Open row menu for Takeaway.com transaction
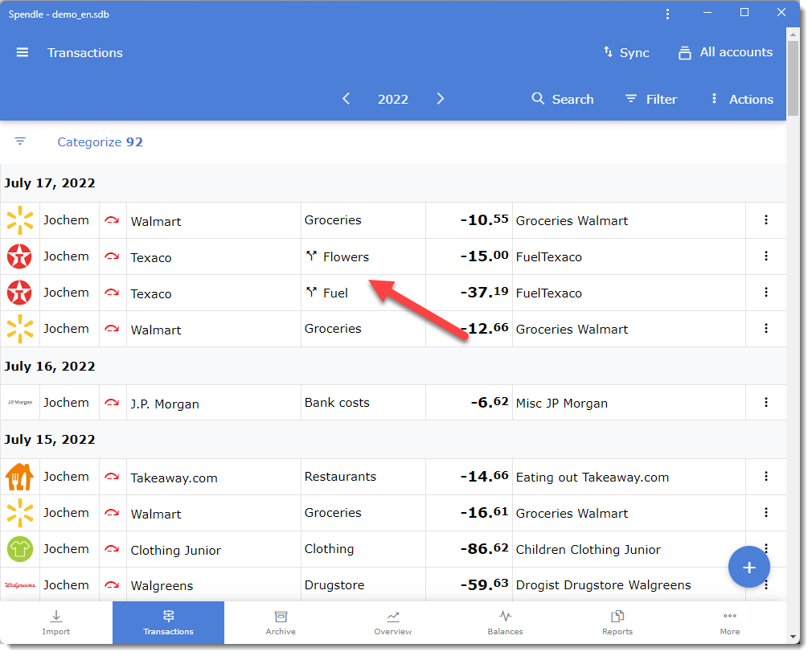 pos(766,477)
